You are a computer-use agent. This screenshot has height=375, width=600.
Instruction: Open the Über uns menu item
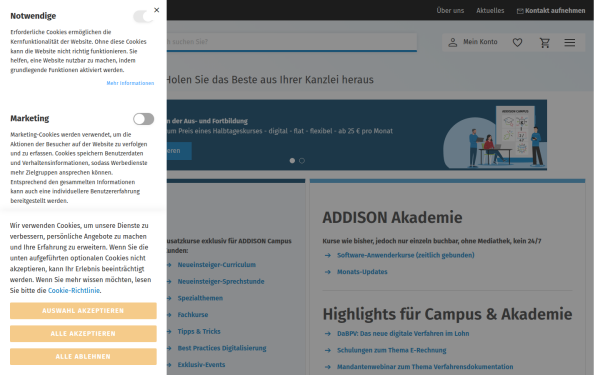tap(450, 11)
